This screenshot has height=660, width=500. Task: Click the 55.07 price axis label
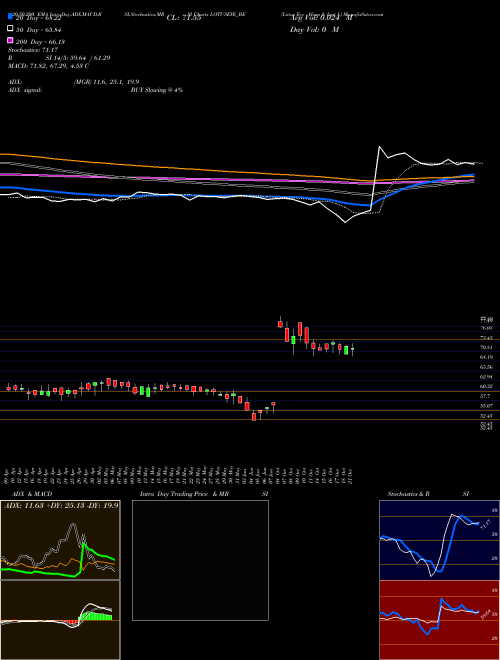(x=487, y=406)
